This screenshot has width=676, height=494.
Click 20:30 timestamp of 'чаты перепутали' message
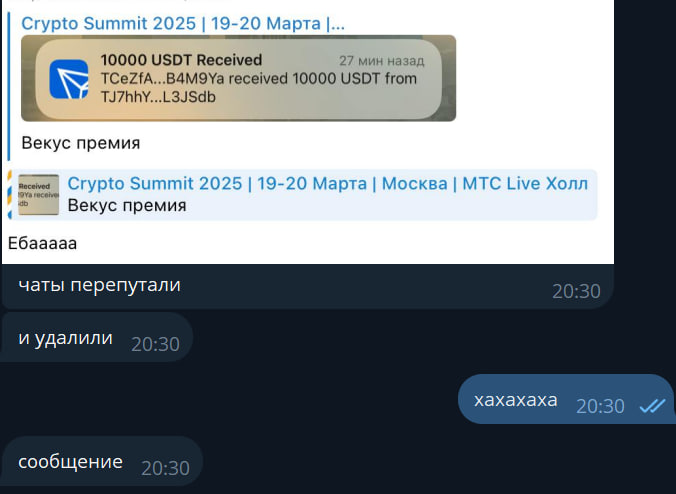(576, 291)
